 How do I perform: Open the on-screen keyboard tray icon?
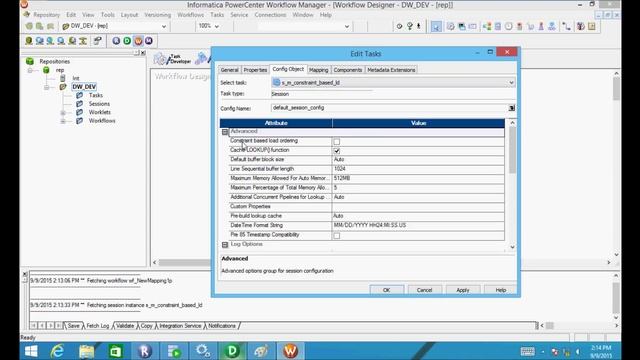[527, 351]
